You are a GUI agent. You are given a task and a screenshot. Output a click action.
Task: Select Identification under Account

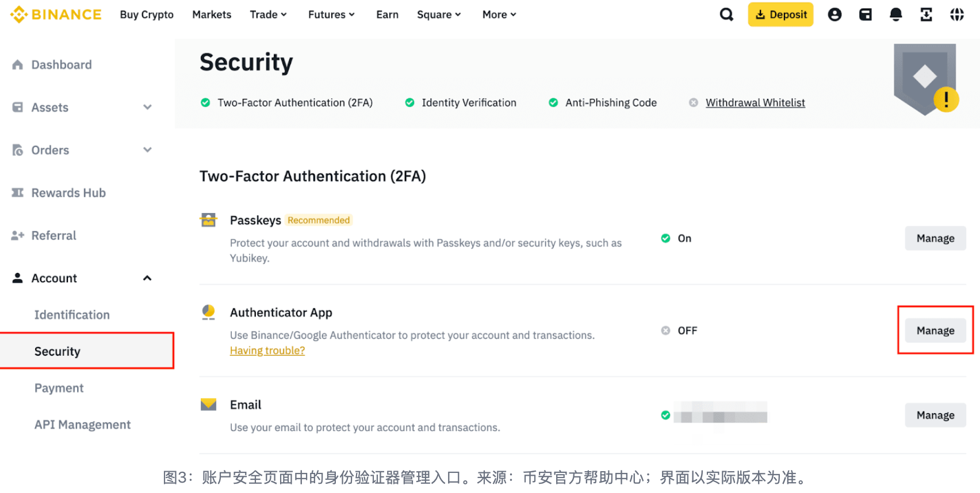coord(72,315)
